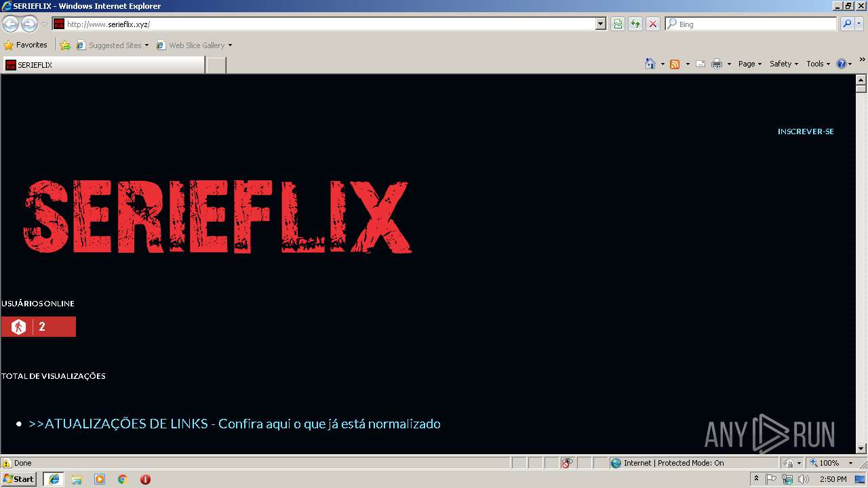Open the Safety menu

(783, 64)
